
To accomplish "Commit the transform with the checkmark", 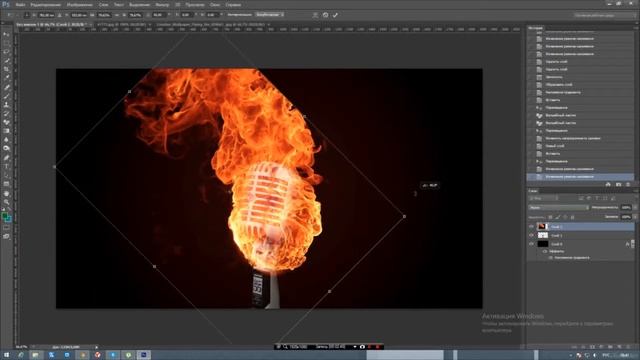I will tap(335, 15).
